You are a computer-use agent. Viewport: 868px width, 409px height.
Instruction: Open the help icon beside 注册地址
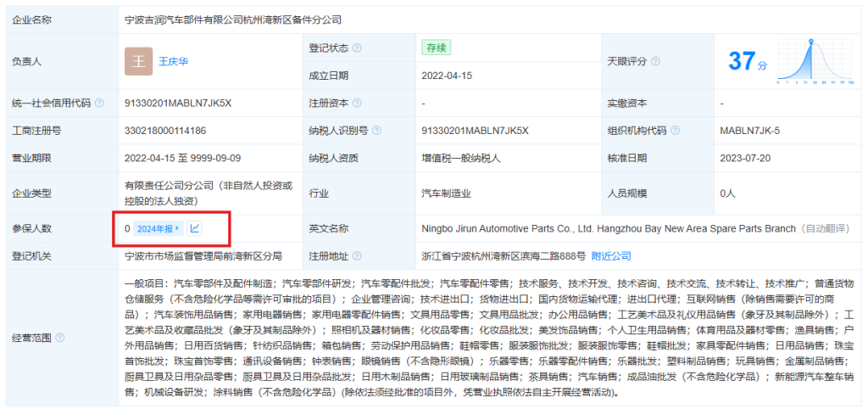357,255
